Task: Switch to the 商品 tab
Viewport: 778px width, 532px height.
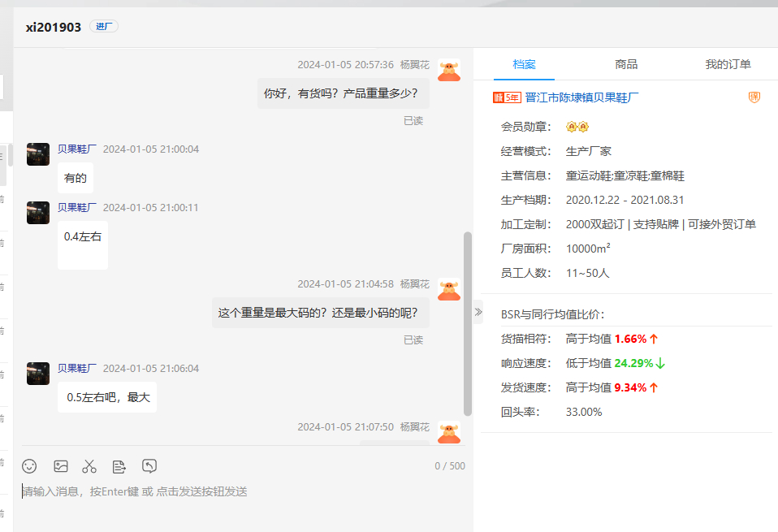Action: click(x=626, y=64)
